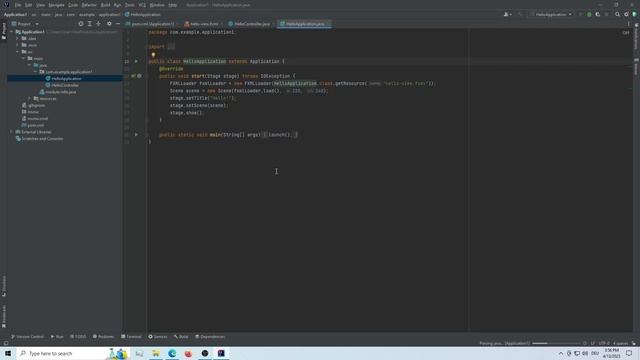Collapse the main folder
Screen dimensions: 640x360
click(x=23, y=58)
